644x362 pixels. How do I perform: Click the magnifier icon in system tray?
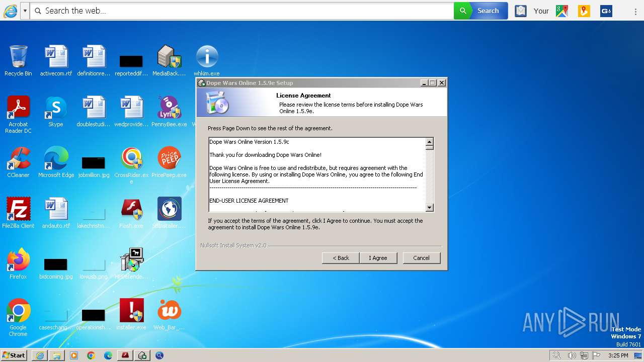tap(556, 355)
